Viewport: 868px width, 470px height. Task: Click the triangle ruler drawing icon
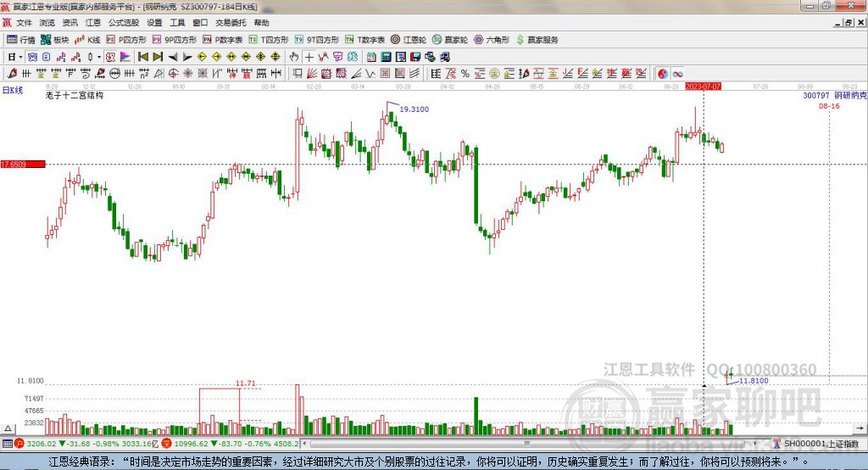click(159, 73)
